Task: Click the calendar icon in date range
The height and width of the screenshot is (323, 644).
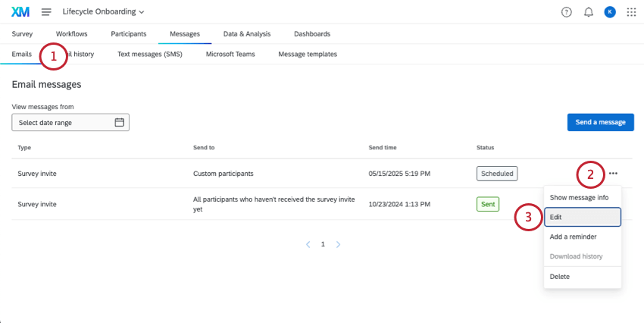Action: tap(119, 122)
